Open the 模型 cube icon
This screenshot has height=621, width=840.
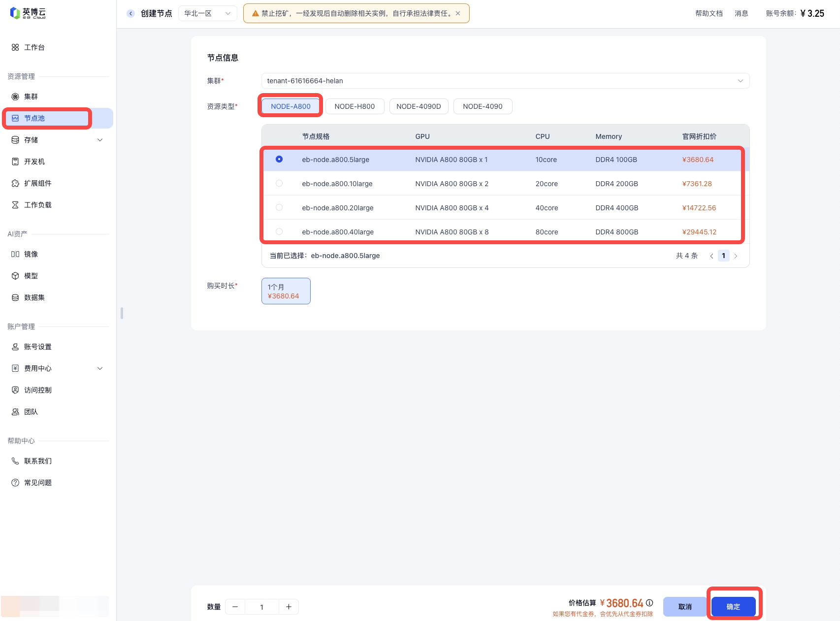15,276
